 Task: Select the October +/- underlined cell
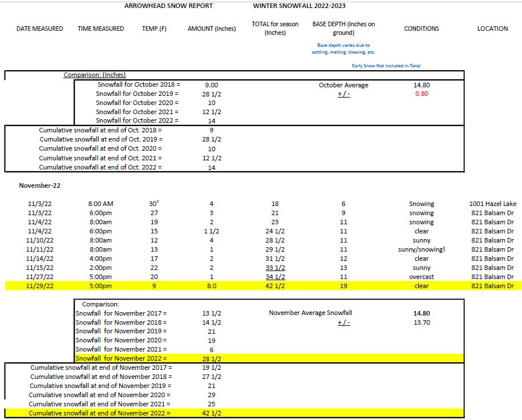[x=344, y=94]
